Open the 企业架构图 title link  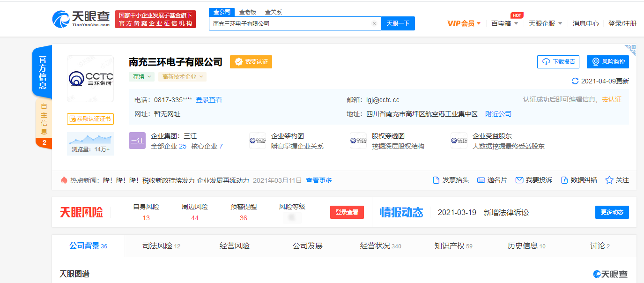click(x=288, y=136)
